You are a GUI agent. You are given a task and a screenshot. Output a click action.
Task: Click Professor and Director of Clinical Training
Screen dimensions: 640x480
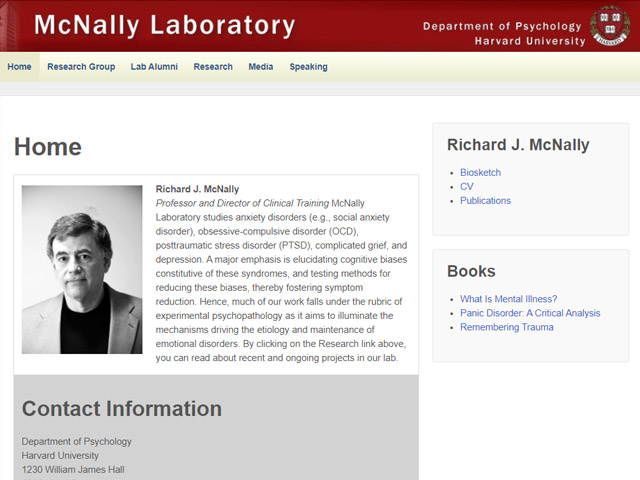pyautogui.click(x=242, y=203)
